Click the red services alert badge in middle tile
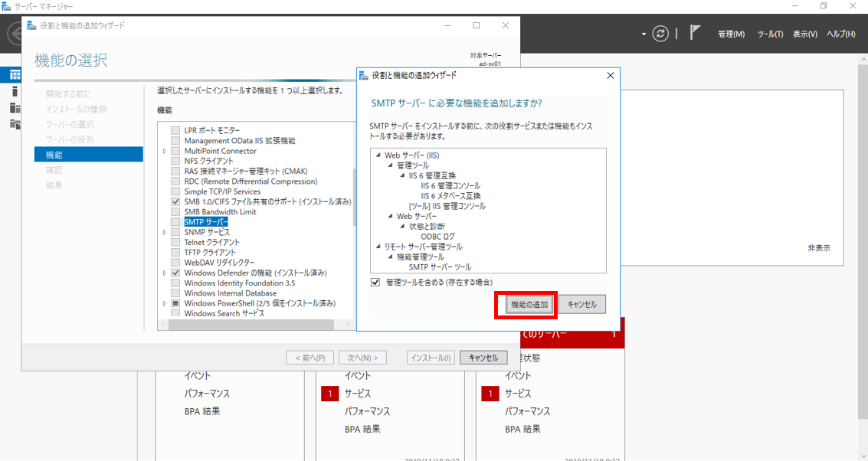The width and height of the screenshot is (868, 461). pos(330,394)
